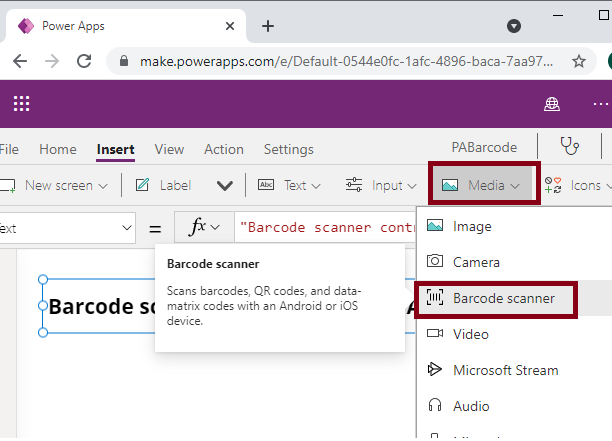Select the Barcode label on canvas
The width and height of the screenshot is (612, 441).
pyautogui.click(x=99, y=306)
